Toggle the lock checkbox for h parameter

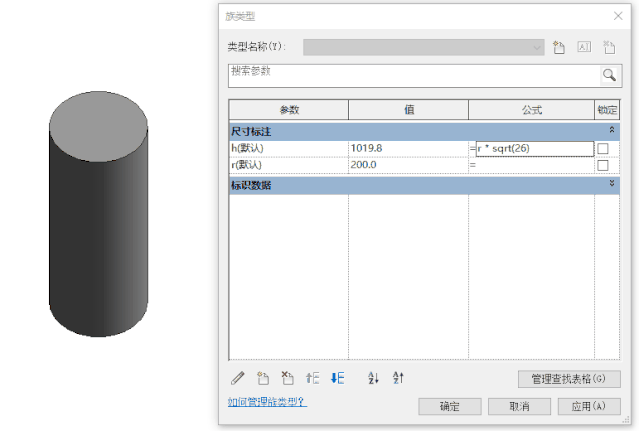pyautogui.click(x=603, y=148)
